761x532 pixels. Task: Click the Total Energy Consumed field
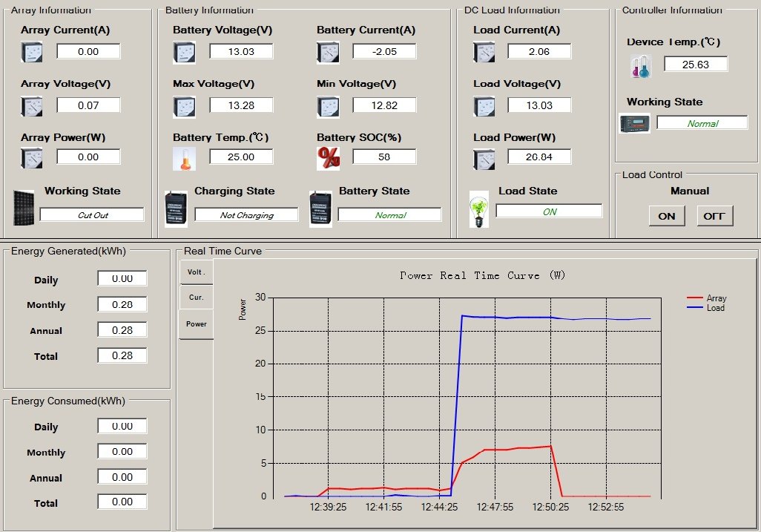pyautogui.click(x=122, y=502)
